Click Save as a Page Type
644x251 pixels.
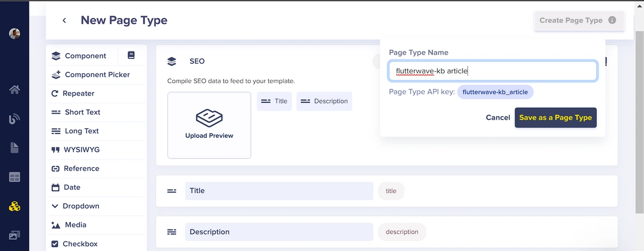(555, 117)
